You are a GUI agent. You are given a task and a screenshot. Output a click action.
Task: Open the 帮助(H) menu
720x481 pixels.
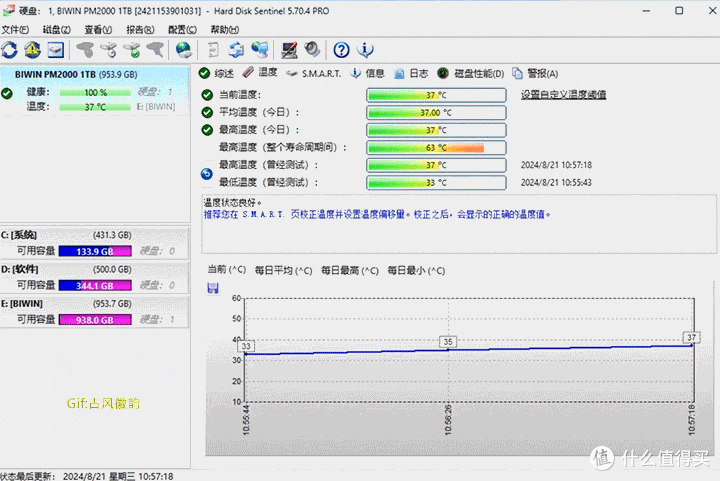[x=225, y=29]
